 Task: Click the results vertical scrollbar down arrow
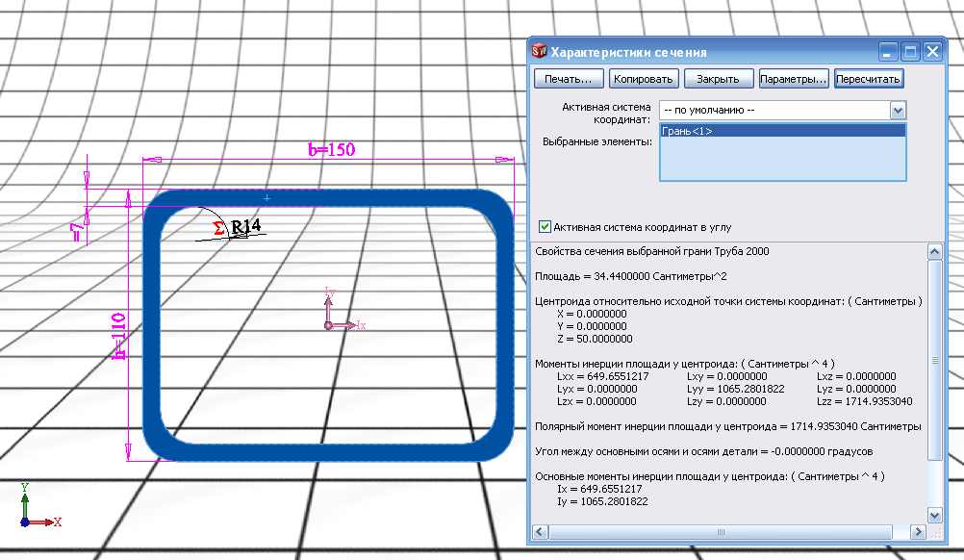point(933,515)
